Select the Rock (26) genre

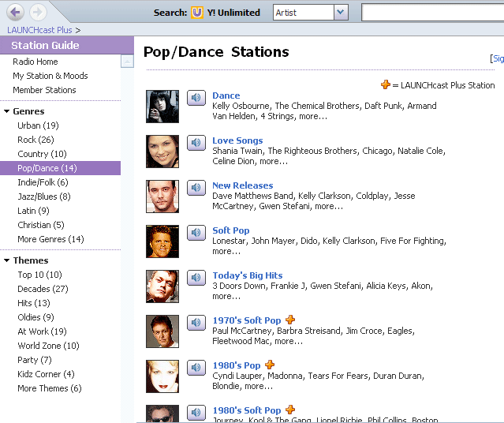tap(35, 140)
